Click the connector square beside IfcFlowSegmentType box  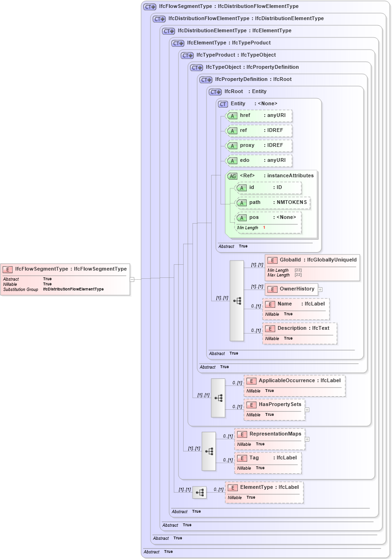(132, 279)
